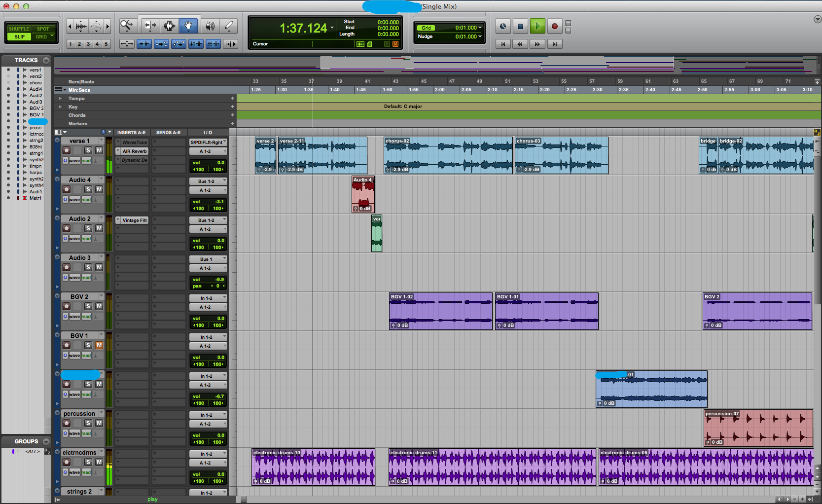The width and height of the screenshot is (822, 504).
Task: Click the Rewind transport button
Action: point(520,44)
